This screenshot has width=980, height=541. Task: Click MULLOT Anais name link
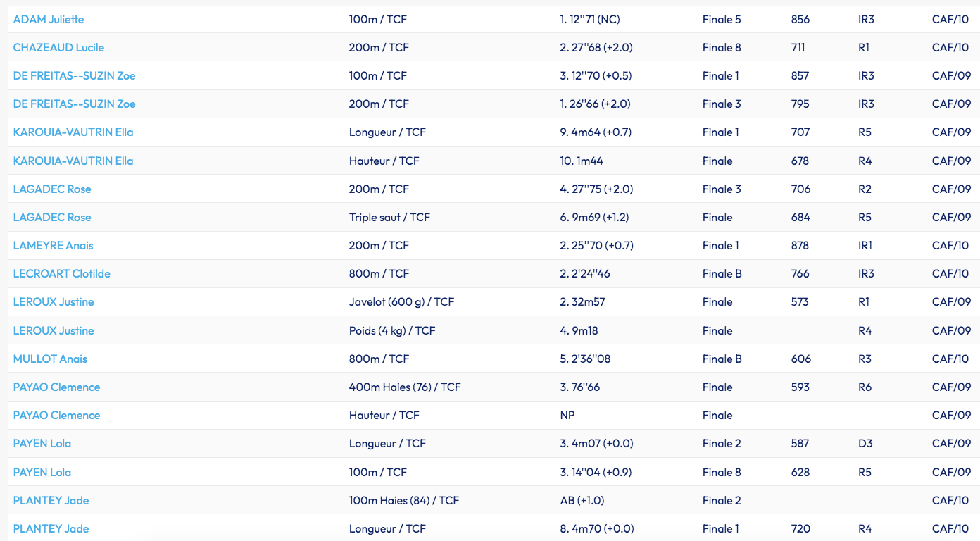tap(50, 359)
